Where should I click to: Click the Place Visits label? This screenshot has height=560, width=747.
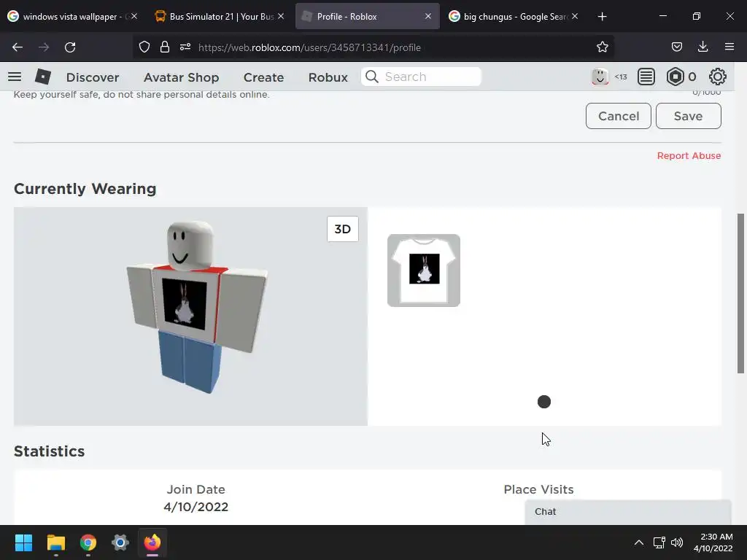click(539, 489)
